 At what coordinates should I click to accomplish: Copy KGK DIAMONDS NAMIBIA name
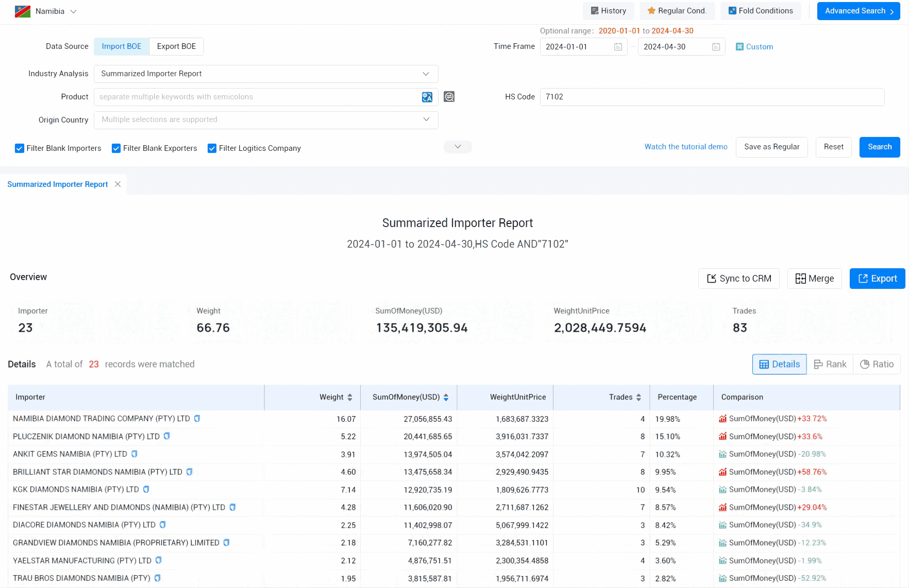click(x=146, y=489)
